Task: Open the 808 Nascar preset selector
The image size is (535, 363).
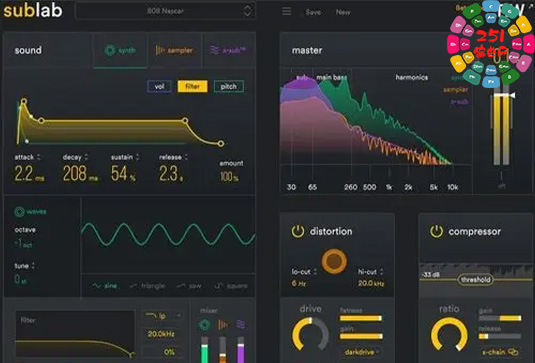Action: [165, 11]
